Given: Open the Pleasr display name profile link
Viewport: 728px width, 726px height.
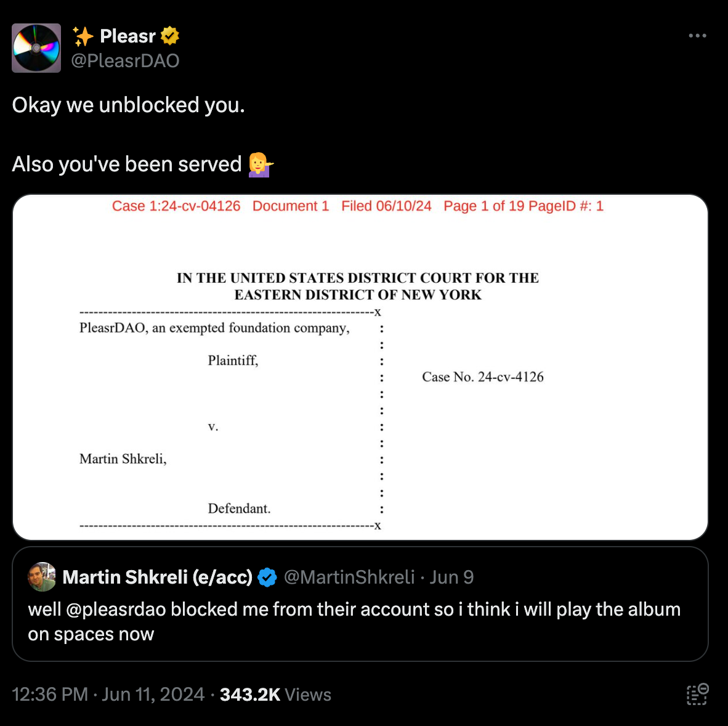Looking at the screenshot, I should [x=127, y=36].
